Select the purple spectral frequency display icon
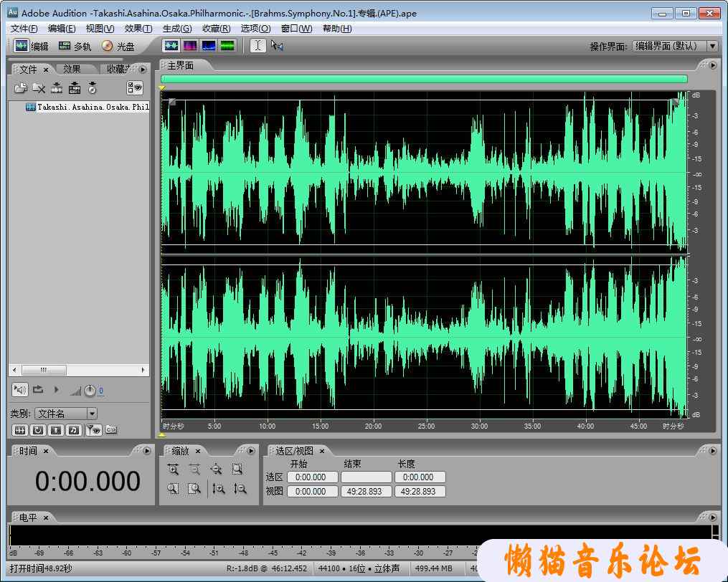Image resolution: width=728 pixels, height=582 pixels. pyautogui.click(x=190, y=45)
